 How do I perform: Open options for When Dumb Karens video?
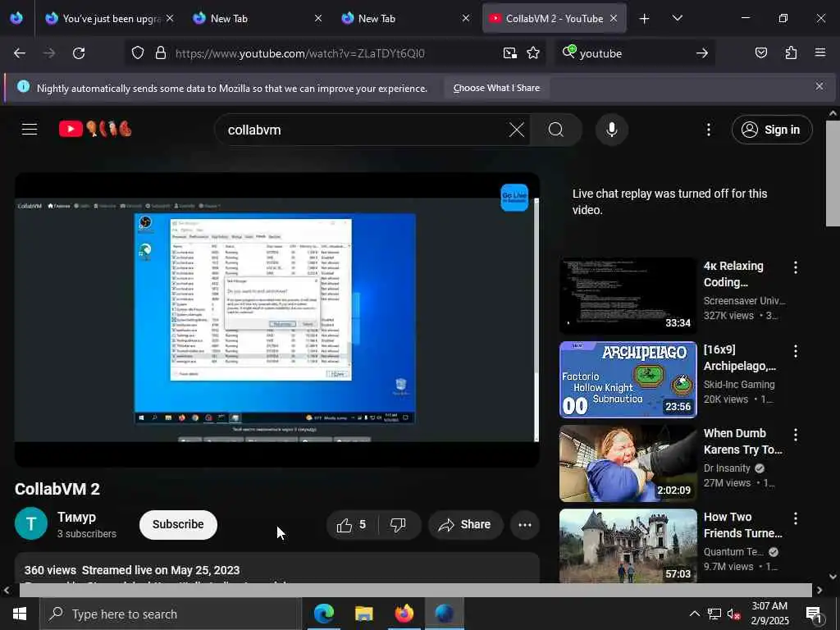pos(795,435)
